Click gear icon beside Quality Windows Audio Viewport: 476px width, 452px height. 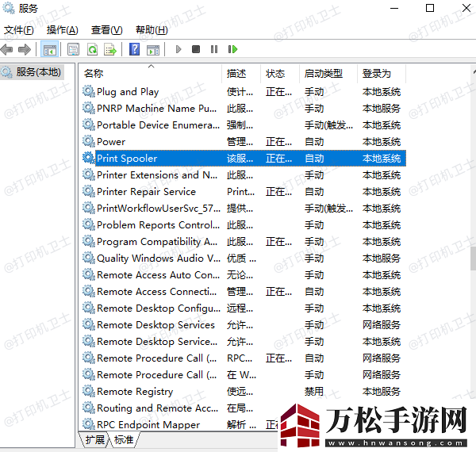click(x=88, y=258)
